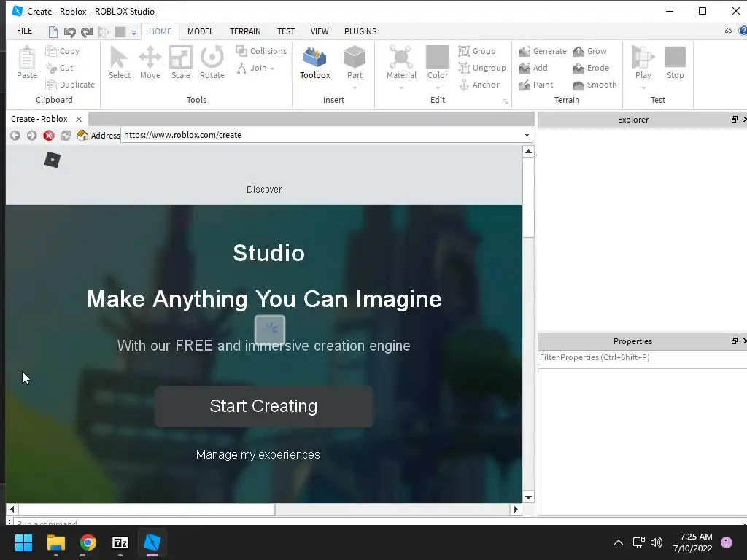Click the Paint terrain tool
The height and width of the screenshot is (560, 747).
pos(536,85)
